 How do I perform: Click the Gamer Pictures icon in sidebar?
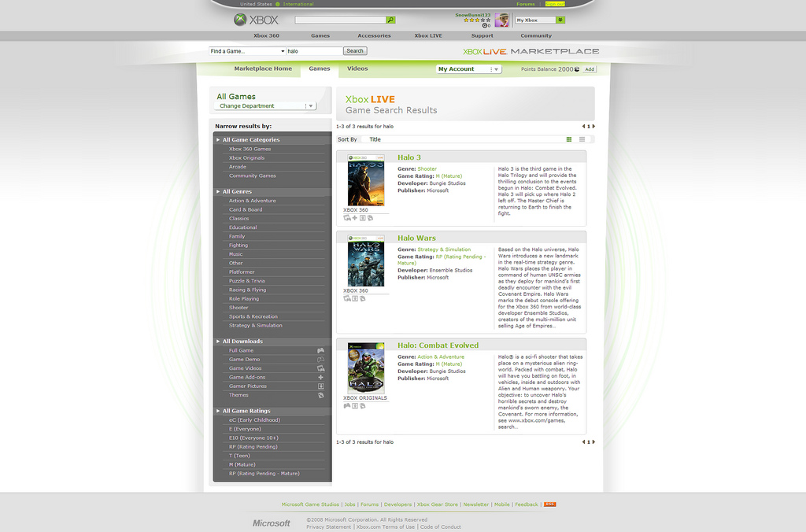[321, 386]
